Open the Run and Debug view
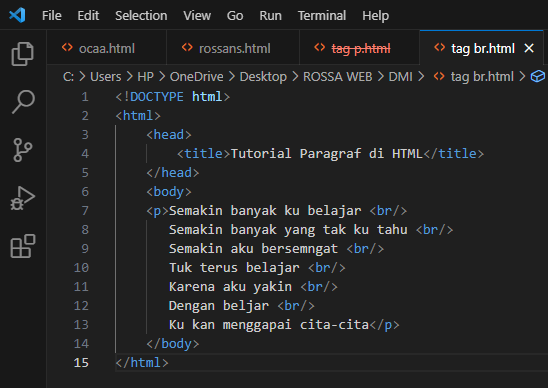The image size is (548, 388). pyautogui.click(x=22, y=198)
